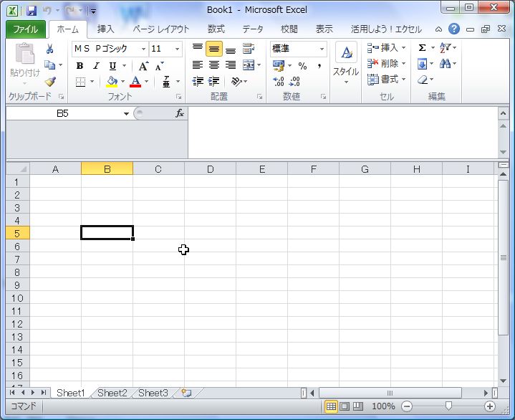This screenshot has width=515, height=420.
Task: Switch to the 挿入 ribbon tab
Action: click(x=105, y=29)
